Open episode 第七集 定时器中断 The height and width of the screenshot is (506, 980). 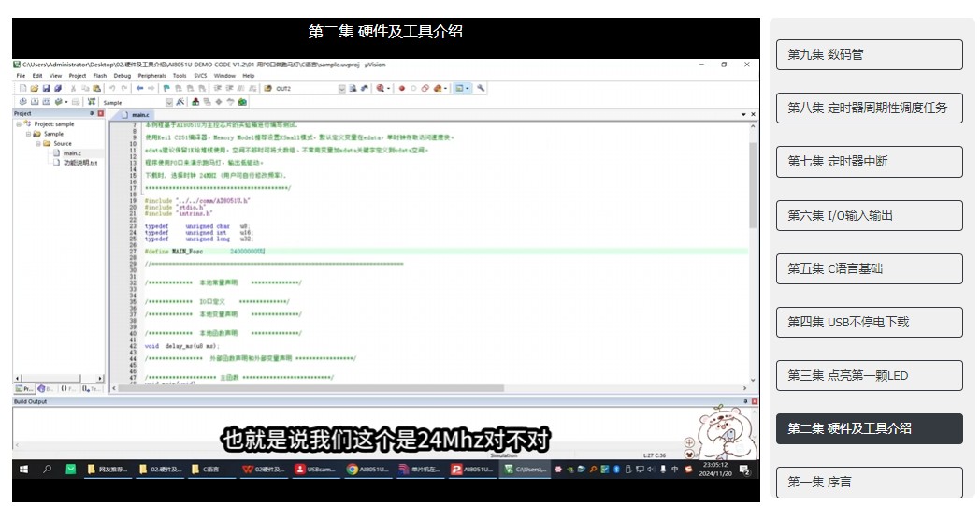(x=869, y=162)
